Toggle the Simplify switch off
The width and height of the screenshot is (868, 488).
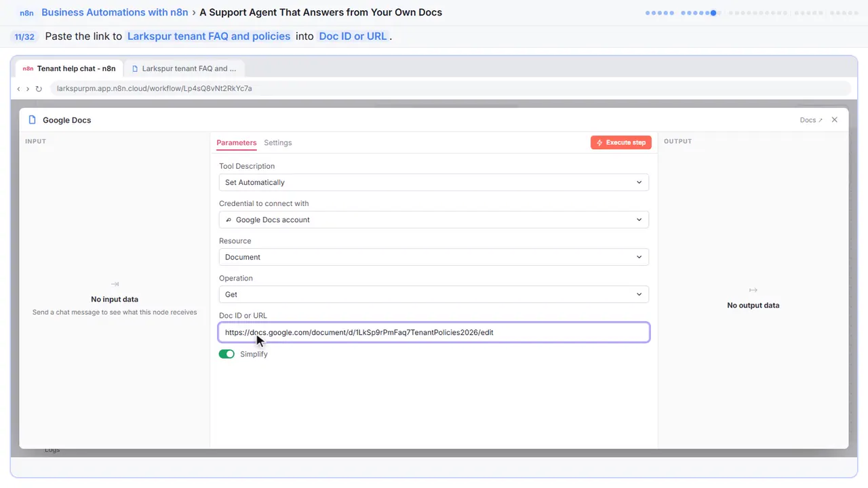pyautogui.click(x=226, y=354)
